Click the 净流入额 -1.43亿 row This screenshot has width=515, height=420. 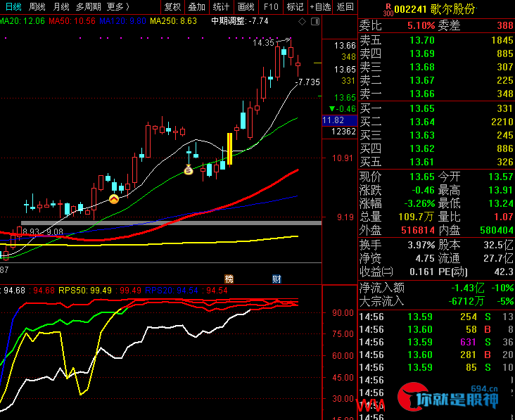(436, 288)
